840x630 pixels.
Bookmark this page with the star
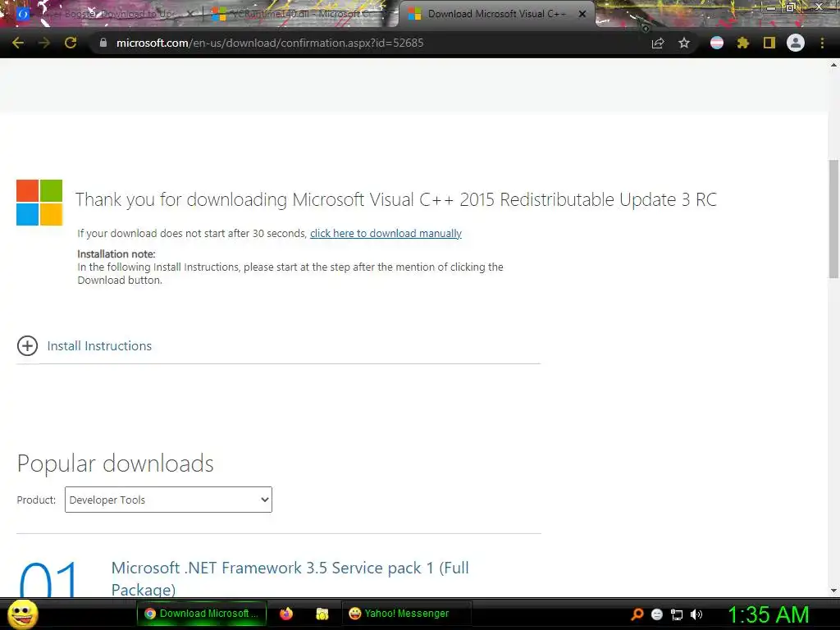click(x=684, y=43)
